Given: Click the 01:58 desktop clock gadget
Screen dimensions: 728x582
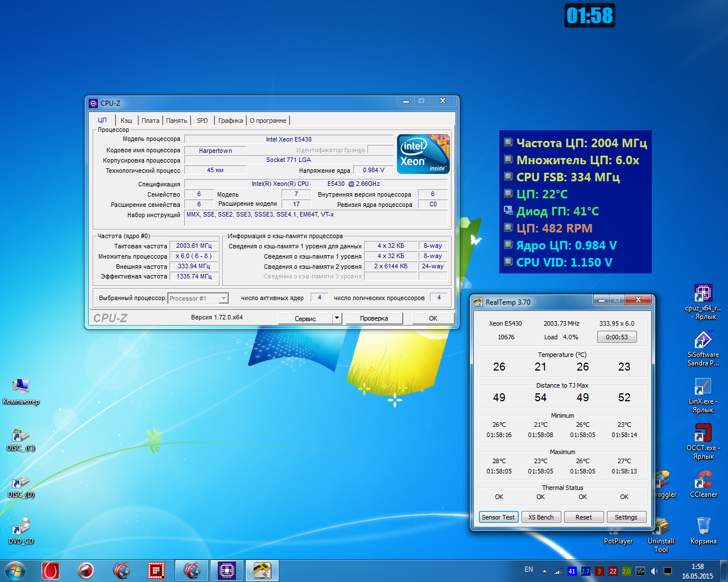Looking at the screenshot, I should (590, 15).
